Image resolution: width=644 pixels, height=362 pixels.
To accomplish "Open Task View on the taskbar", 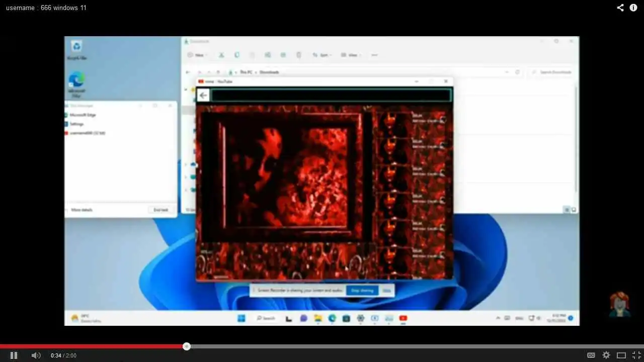I will 289,318.
